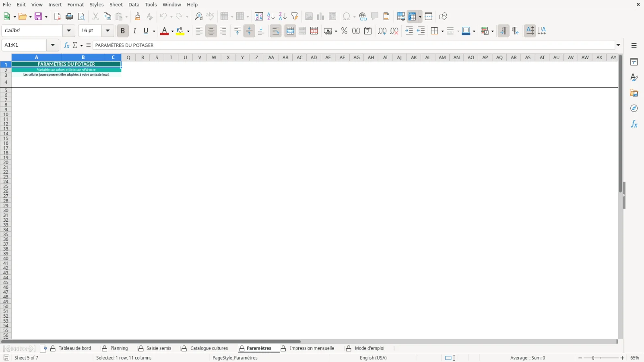644x362 pixels.
Task: Click the Clone Formatting paintbrush icon
Action: 138,16
